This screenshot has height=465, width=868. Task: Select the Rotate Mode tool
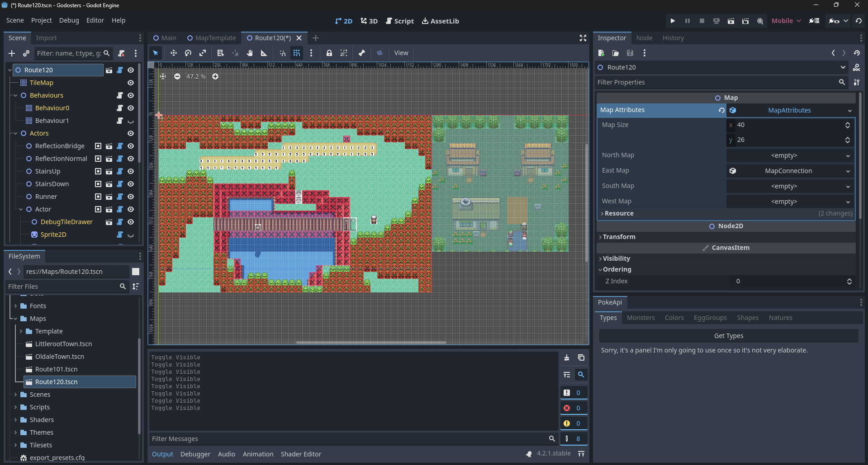188,53
